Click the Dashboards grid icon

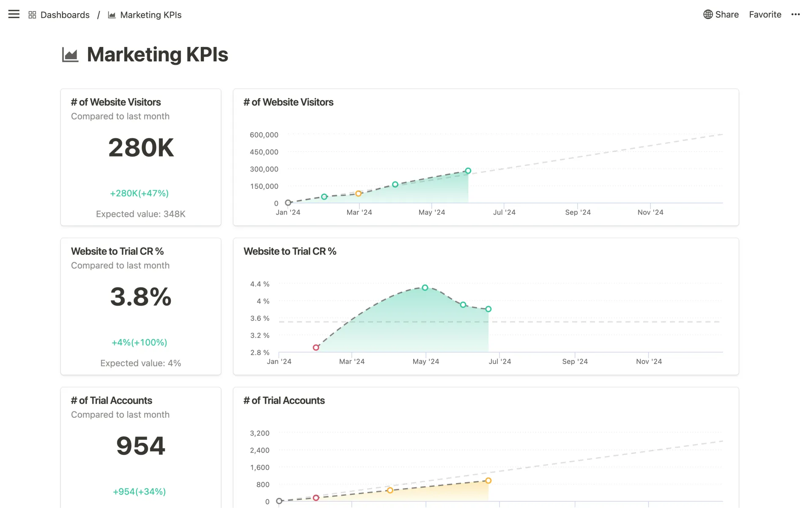[x=32, y=15]
